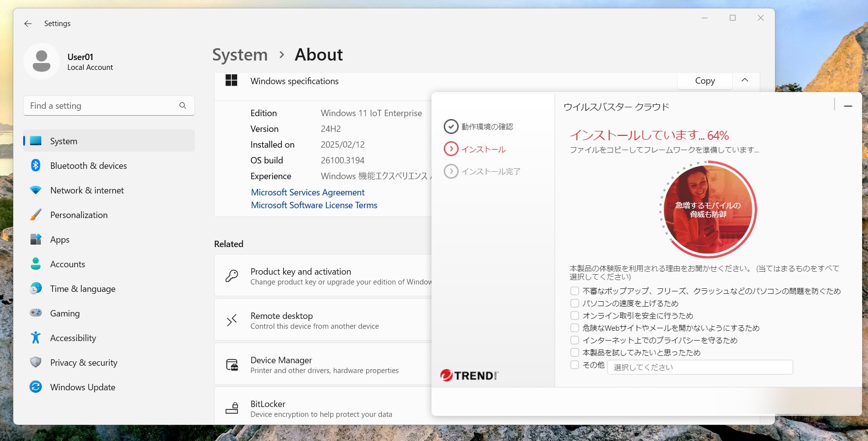Viewport: 868px width, 441px height.
Task: Click the BitLocker lock icon
Action: [232, 409]
